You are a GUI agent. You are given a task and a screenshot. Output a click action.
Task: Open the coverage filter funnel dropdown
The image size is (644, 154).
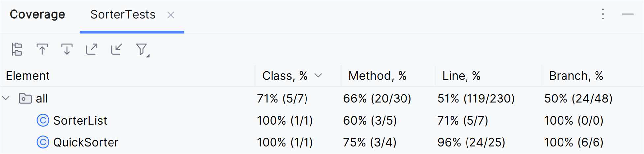coord(143,50)
